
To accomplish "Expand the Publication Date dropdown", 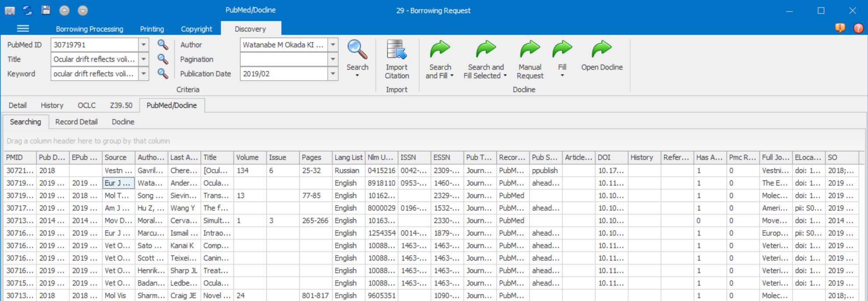I will point(333,74).
